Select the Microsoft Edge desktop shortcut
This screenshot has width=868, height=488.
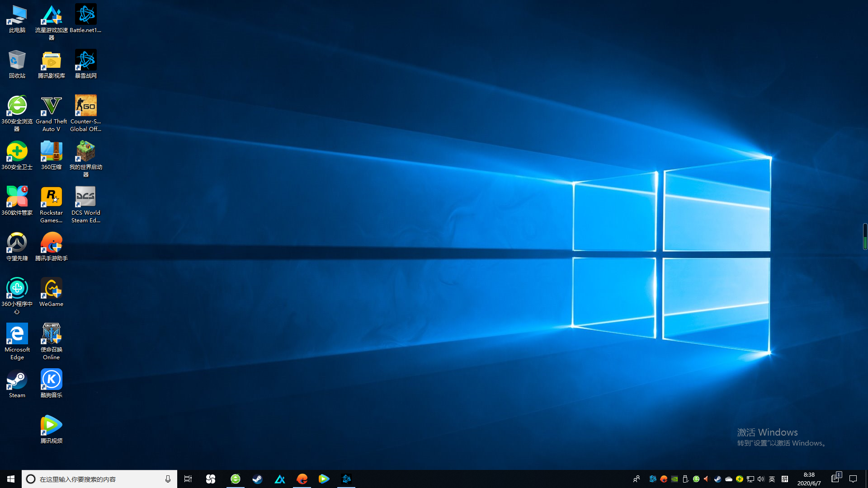(17, 342)
